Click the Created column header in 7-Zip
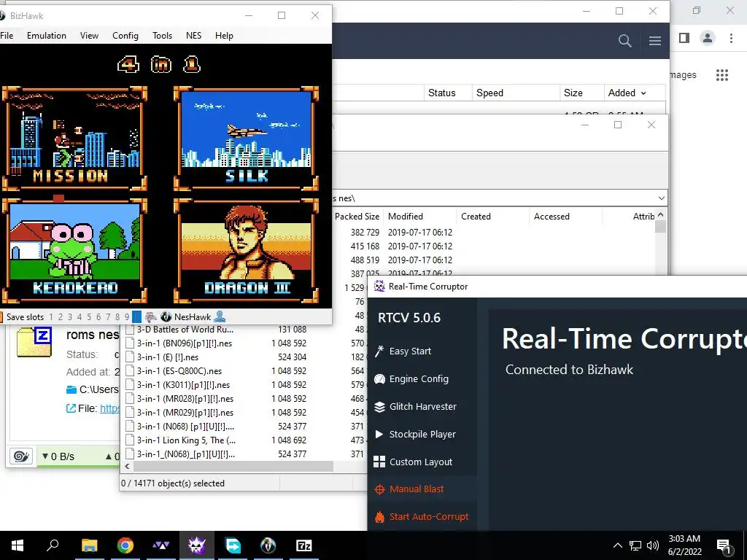The image size is (747, 560). click(x=492, y=216)
